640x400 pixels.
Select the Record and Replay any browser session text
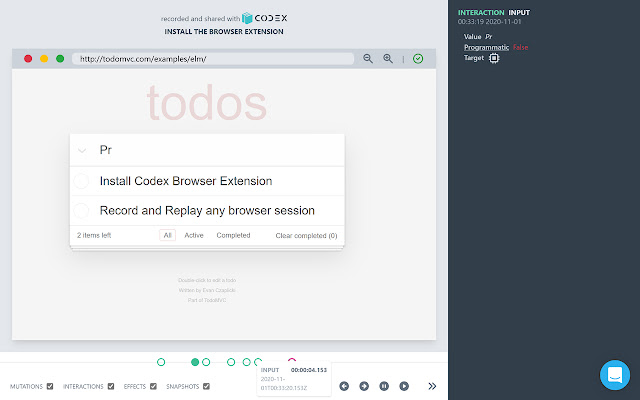point(207,211)
